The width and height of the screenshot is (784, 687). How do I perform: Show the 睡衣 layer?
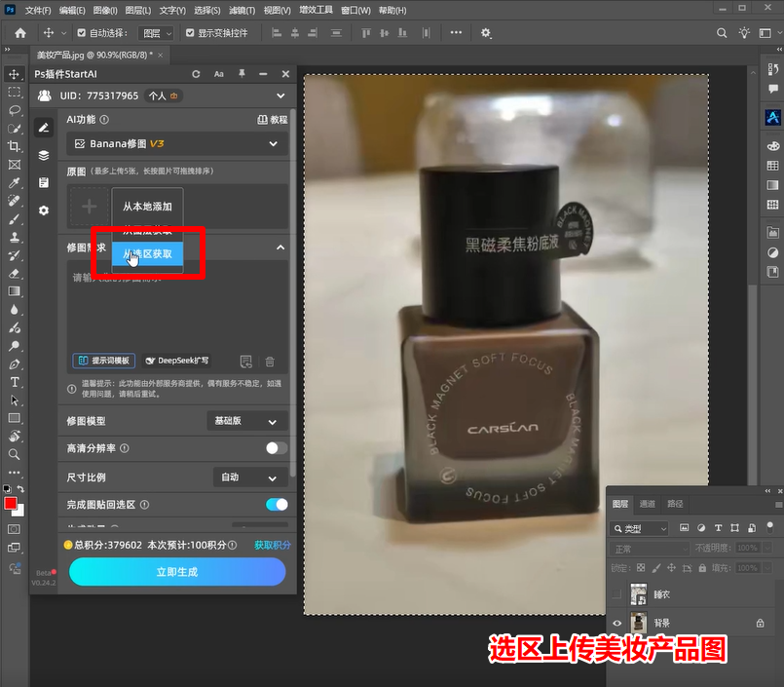click(x=617, y=594)
